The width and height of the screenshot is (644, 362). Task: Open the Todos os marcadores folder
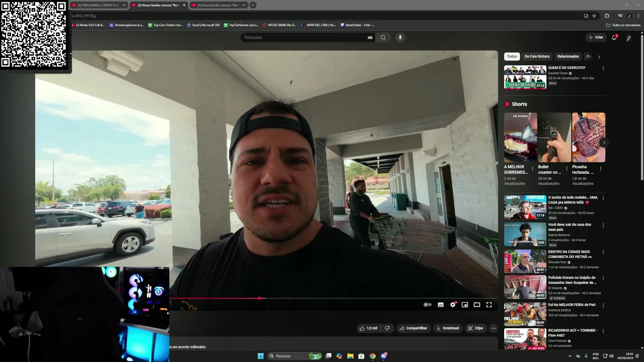click(623, 25)
